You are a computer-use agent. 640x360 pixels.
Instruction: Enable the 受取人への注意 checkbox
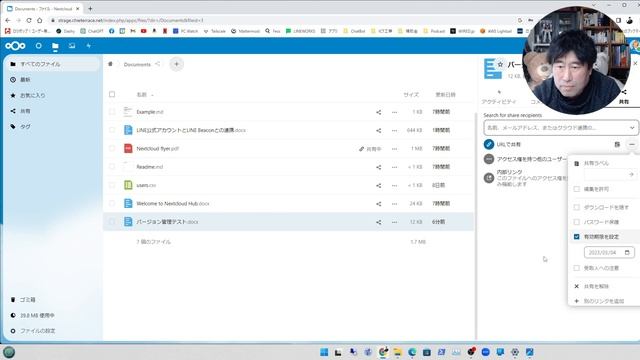pos(576,268)
